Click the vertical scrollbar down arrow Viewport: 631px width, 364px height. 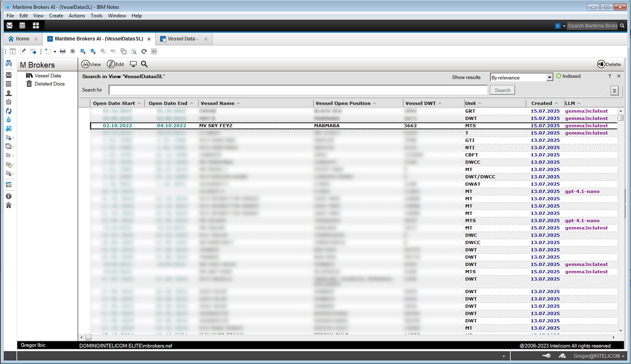click(620, 331)
